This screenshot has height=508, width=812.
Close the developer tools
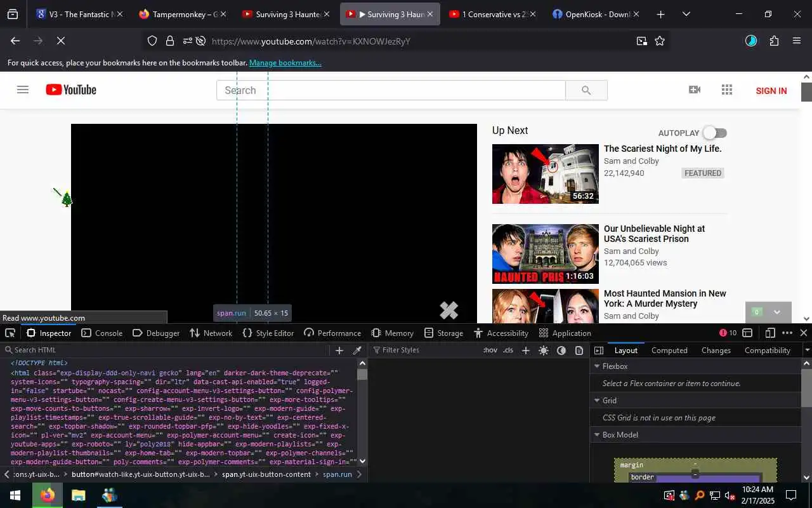coord(804,333)
